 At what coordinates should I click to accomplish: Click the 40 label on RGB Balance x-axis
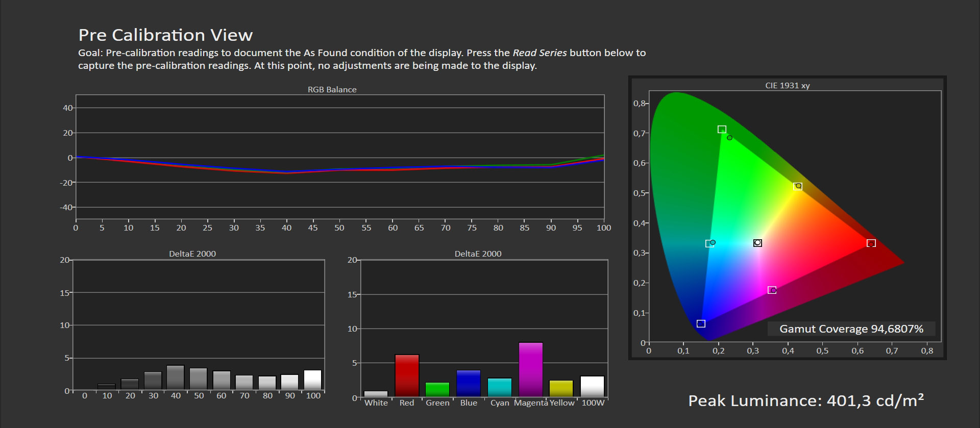coord(286,228)
